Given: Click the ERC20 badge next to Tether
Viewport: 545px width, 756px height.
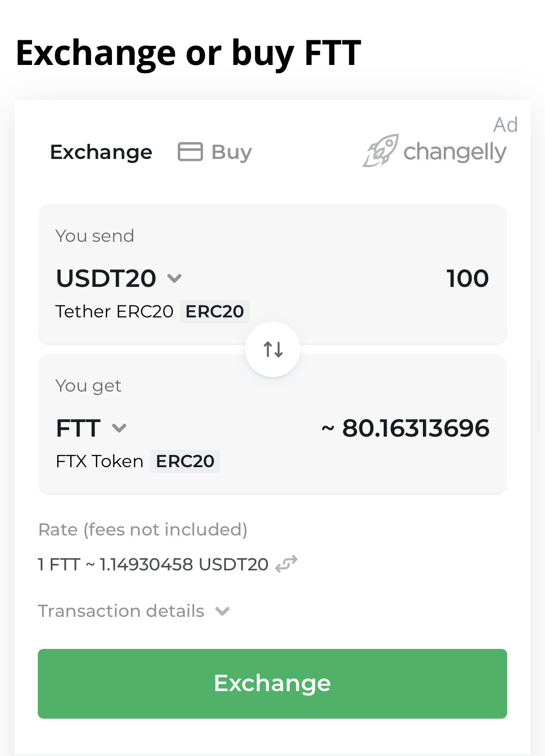Looking at the screenshot, I should click(x=215, y=312).
